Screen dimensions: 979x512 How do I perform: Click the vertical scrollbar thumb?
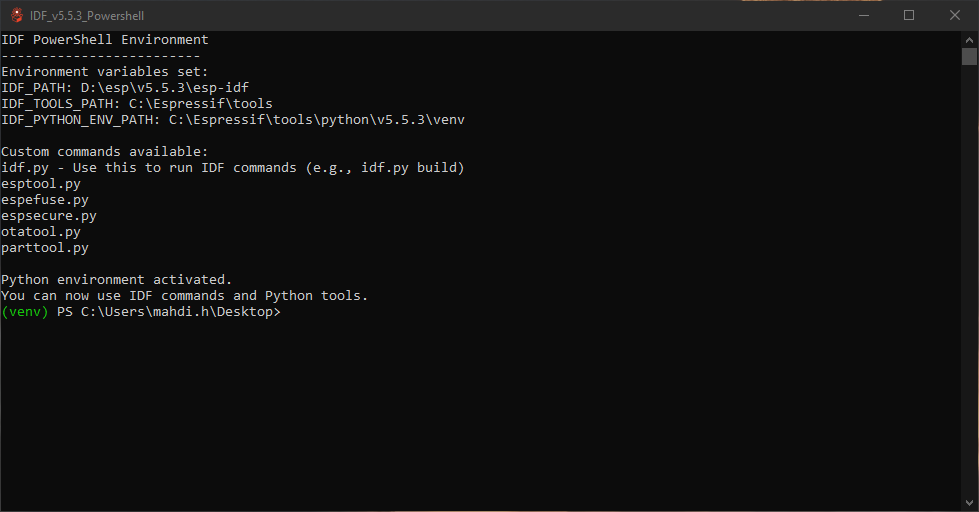click(x=969, y=56)
